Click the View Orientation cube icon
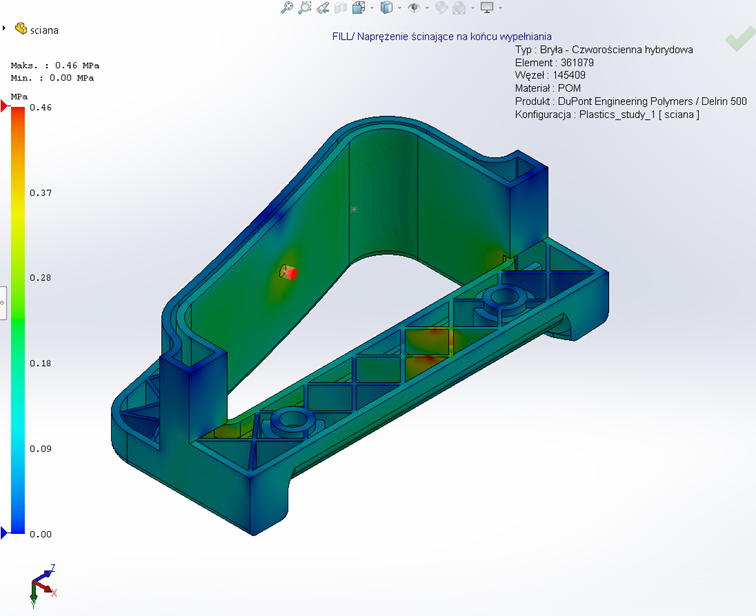This screenshot has width=756, height=616. point(357,8)
